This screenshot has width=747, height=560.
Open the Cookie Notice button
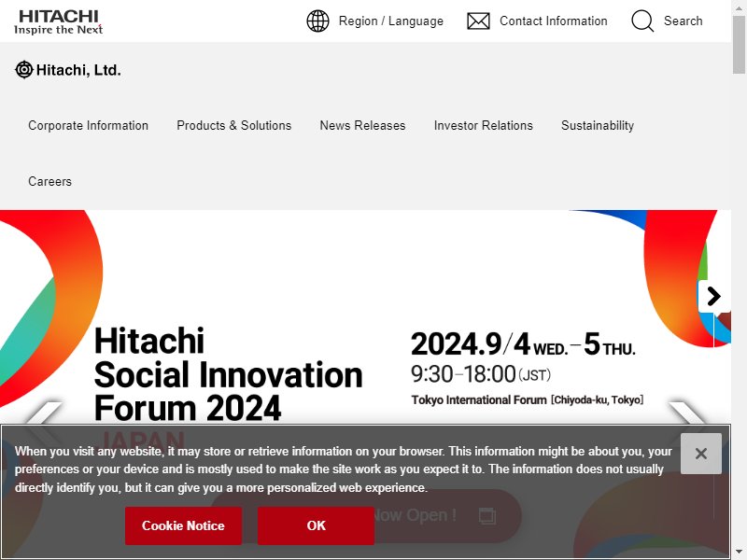pos(183,525)
